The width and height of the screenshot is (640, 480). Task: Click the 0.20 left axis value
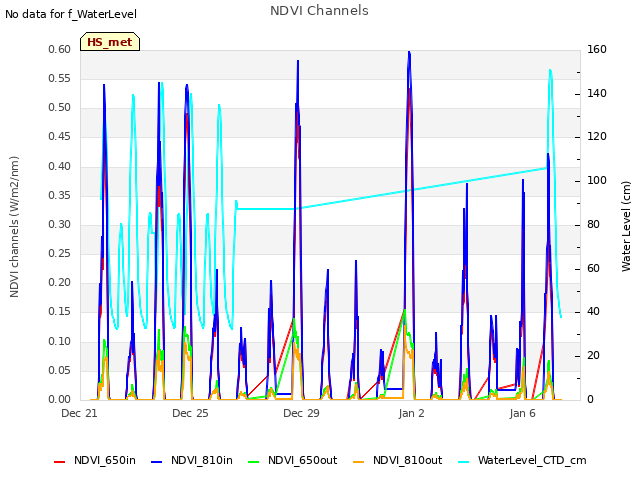pyautogui.click(x=60, y=282)
